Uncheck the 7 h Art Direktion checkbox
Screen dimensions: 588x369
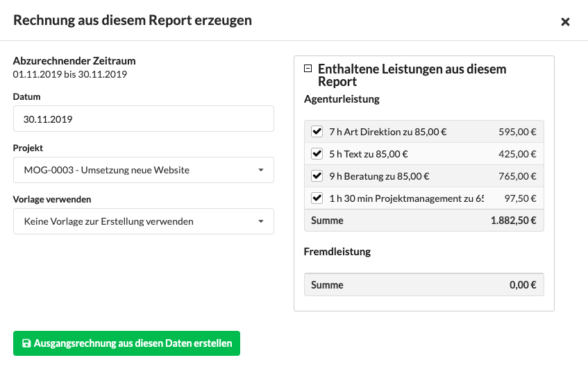tap(317, 132)
